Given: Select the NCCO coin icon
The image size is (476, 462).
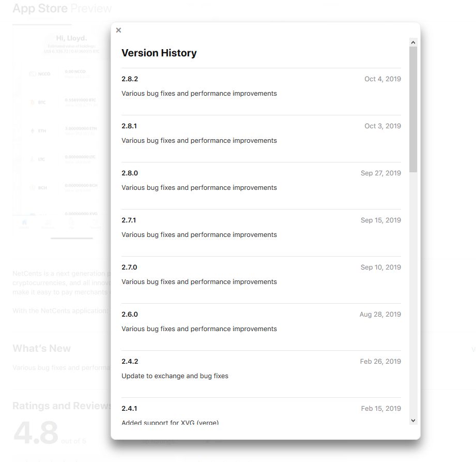Looking at the screenshot, I should [32, 74].
